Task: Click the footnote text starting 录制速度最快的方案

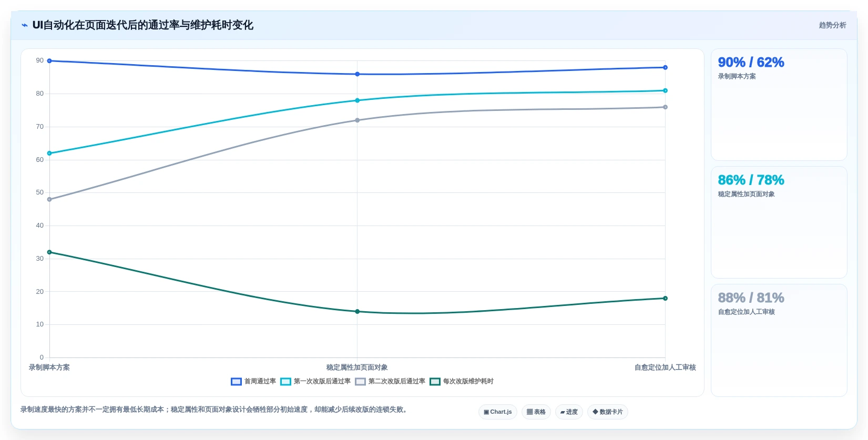Action: [x=215, y=410]
